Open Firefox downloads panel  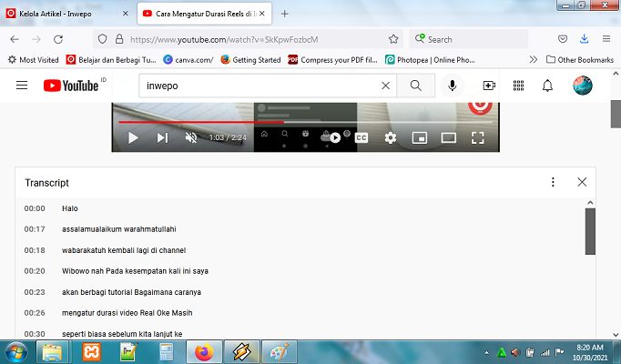coord(585,39)
